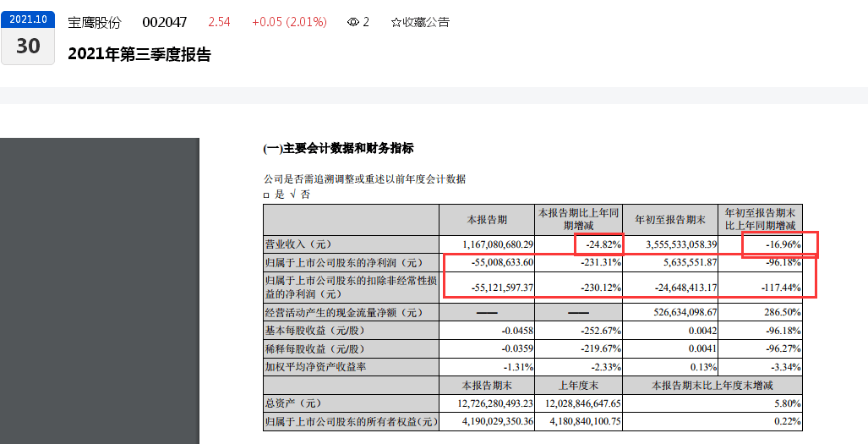This screenshot has height=444, width=868.
Task: Click the star icon to favorite announcement
Action: [x=396, y=22]
